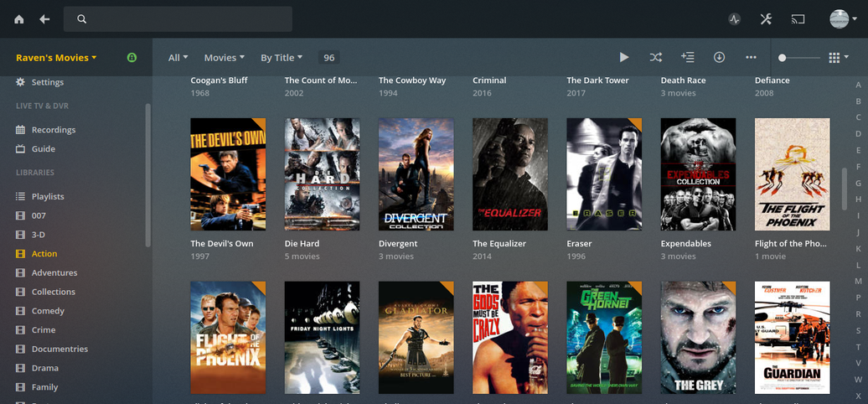Open the wrench settings tools icon
Screen dimensions: 868x404
(x=766, y=19)
